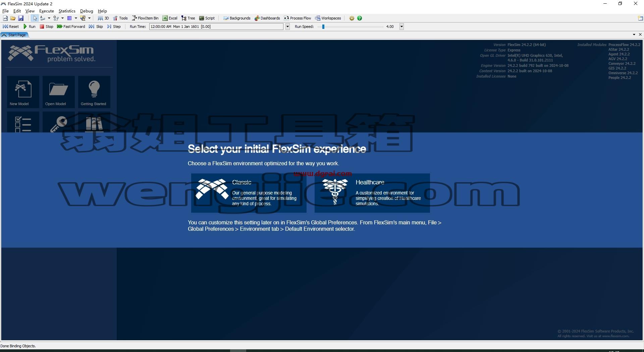Select the Healthcare environment option
Screen dimensions: 644x352
pos(372,193)
